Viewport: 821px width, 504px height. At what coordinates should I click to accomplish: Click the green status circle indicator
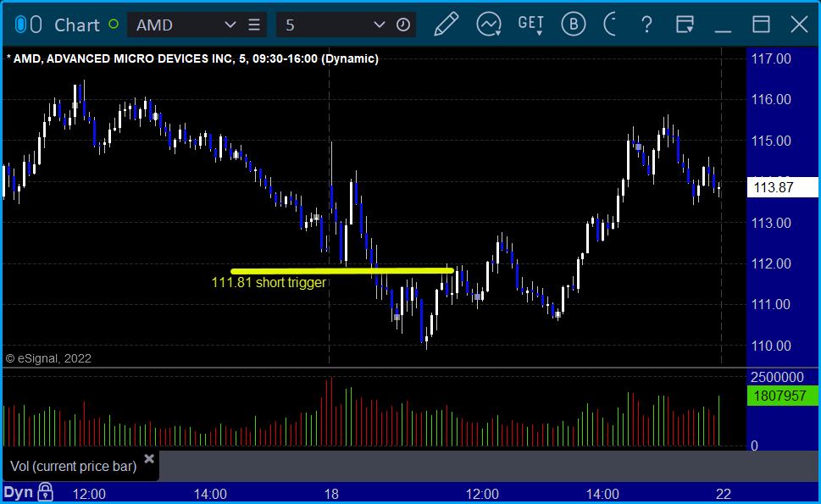pyautogui.click(x=113, y=24)
